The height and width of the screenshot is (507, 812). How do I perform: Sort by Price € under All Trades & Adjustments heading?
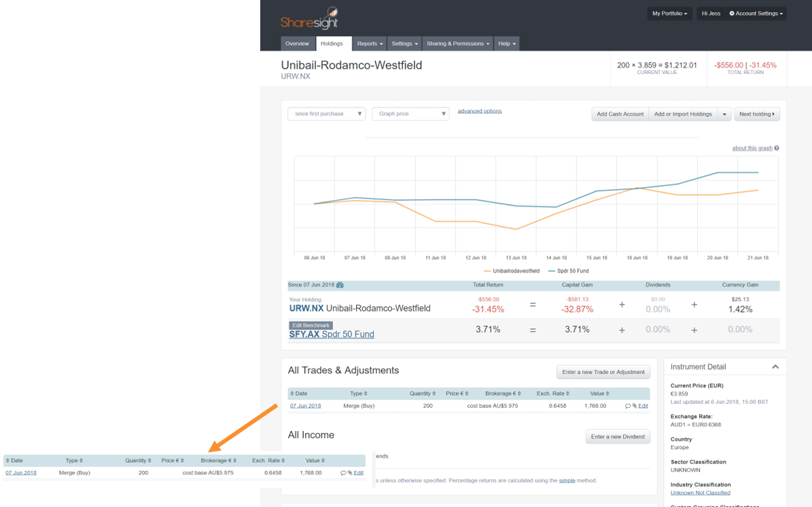tap(457, 394)
